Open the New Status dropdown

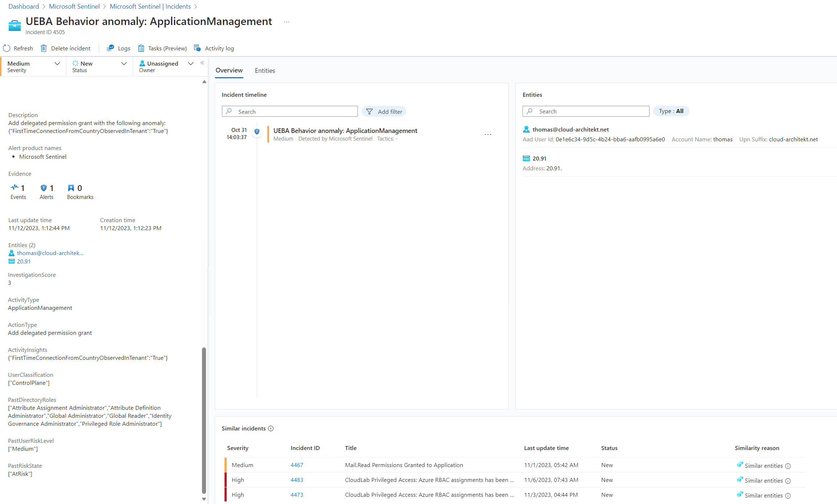point(100,66)
